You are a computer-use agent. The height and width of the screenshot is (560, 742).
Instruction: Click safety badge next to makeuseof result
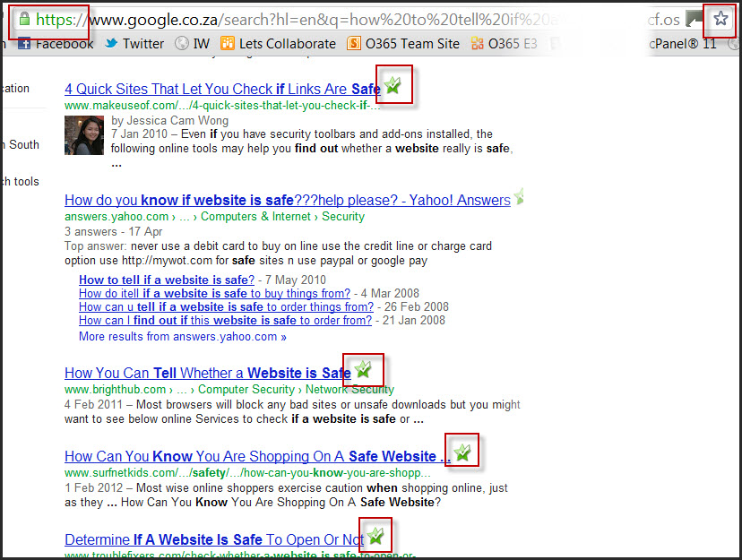393,86
